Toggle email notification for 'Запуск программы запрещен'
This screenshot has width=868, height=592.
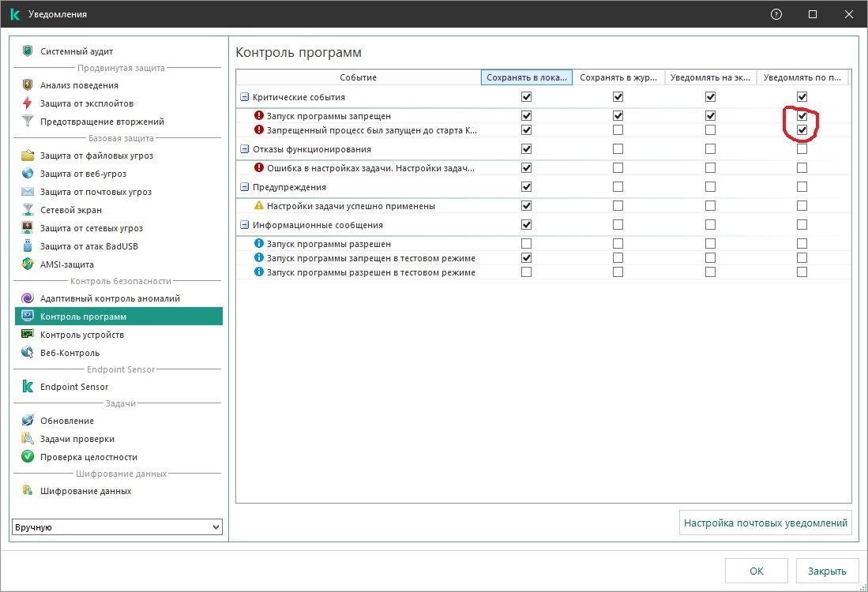(x=802, y=116)
